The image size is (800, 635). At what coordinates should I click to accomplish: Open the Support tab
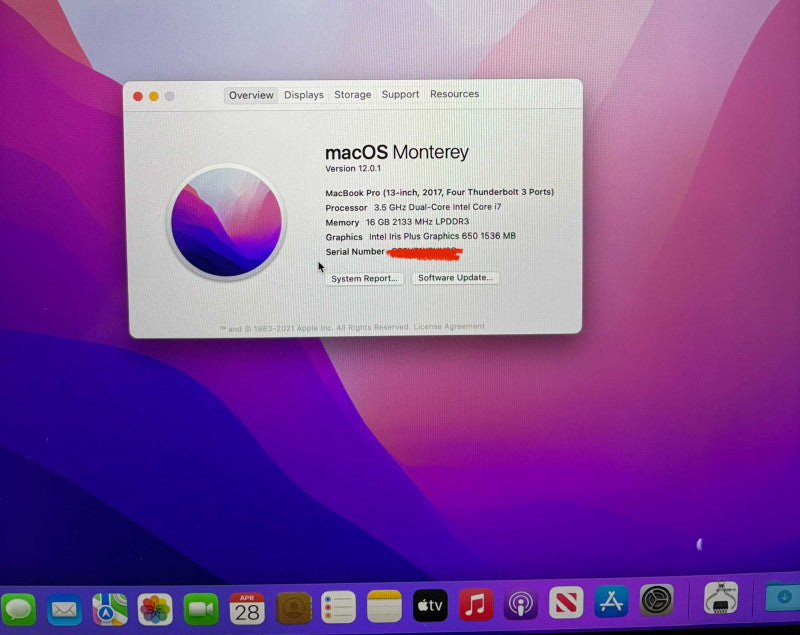point(401,94)
